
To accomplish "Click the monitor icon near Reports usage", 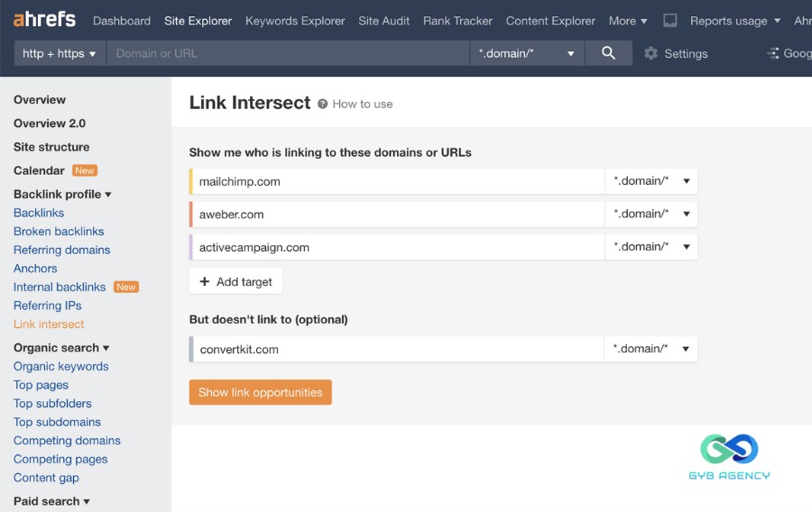I will coord(670,21).
